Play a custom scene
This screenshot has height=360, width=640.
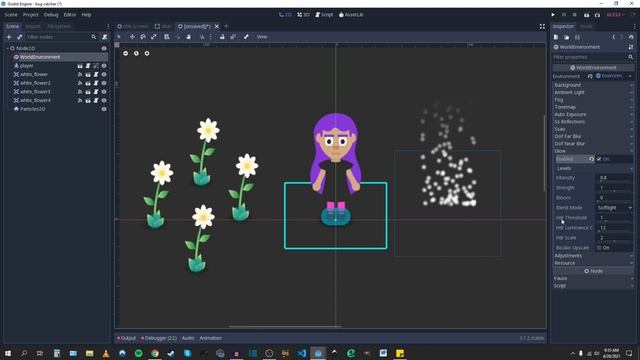pyautogui.click(x=597, y=15)
